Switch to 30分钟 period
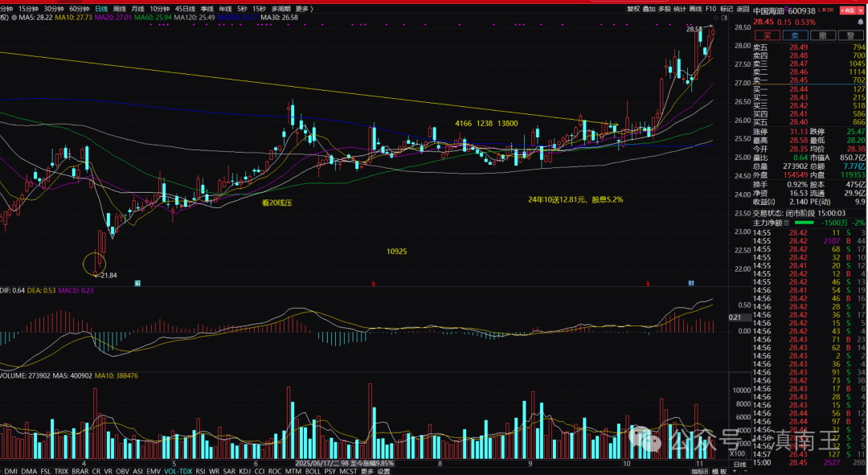The height and width of the screenshot is (475, 868). pyautogui.click(x=54, y=9)
